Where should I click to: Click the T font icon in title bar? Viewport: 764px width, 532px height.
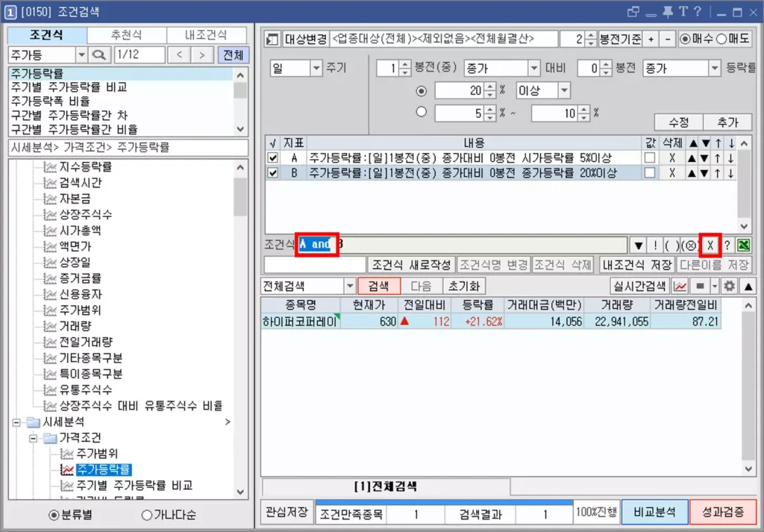pos(683,12)
